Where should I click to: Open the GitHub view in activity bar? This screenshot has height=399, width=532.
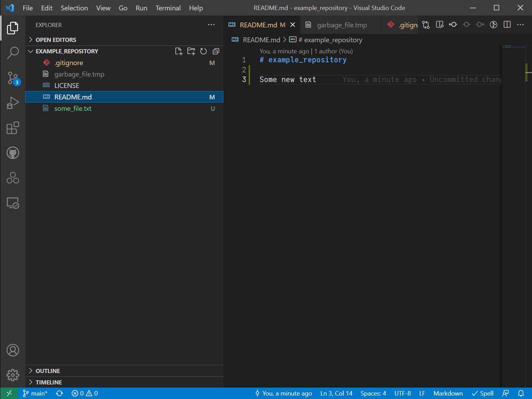(x=13, y=153)
